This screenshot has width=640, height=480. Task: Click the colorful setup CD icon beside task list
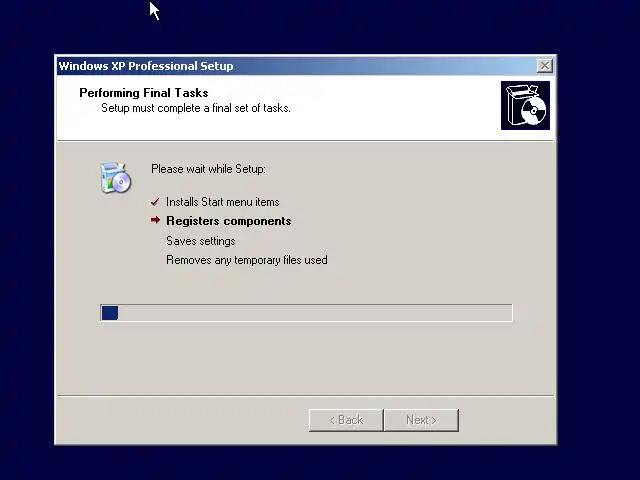pyautogui.click(x=116, y=178)
